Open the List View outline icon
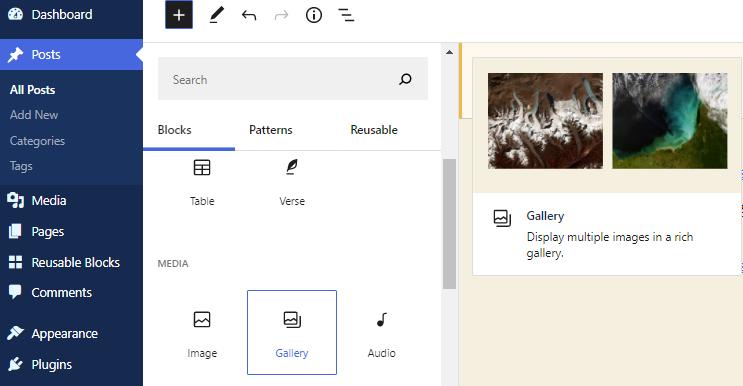Image resolution: width=743 pixels, height=386 pixels. click(x=346, y=16)
